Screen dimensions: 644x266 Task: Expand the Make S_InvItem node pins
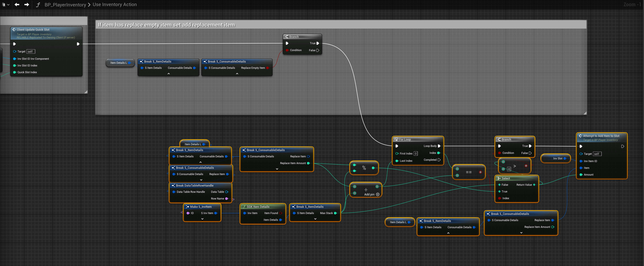click(x=202, y=219)
